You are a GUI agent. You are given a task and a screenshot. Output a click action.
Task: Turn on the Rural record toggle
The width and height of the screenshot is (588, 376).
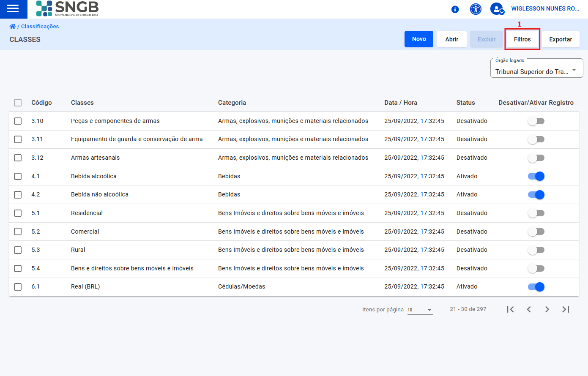pyautogui.click(x=536, y=250)
